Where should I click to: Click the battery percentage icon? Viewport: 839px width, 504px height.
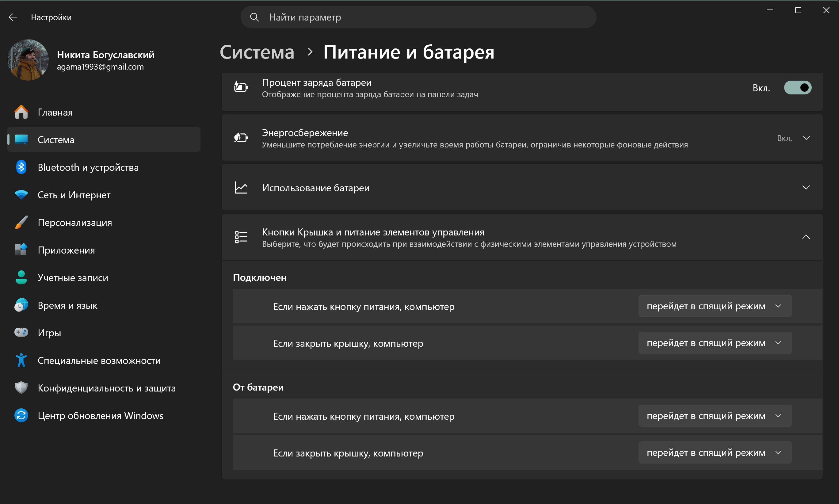(241, 87)
